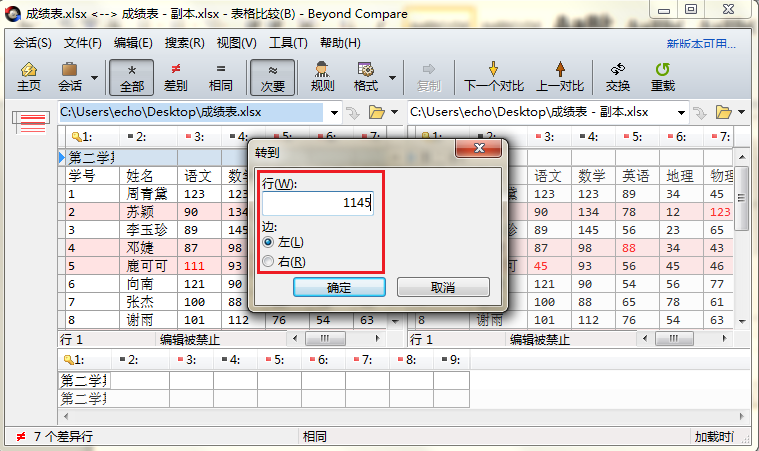759x451 pixels.
Task: Click left pane column header 3:
Action: click(199, 137)
